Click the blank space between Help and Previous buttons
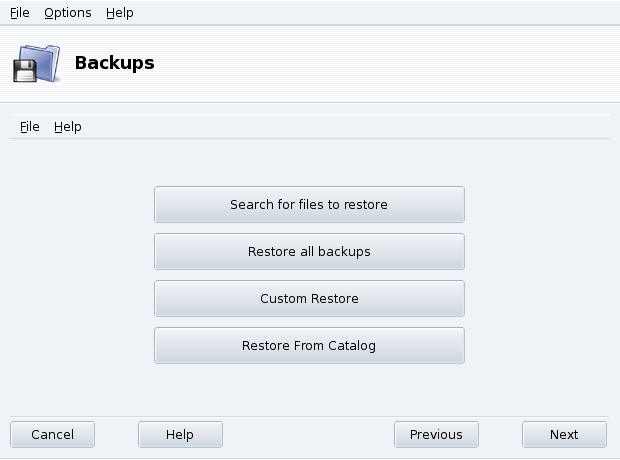Viewport: 620px width, 460px height. click(x=308, y=434)
